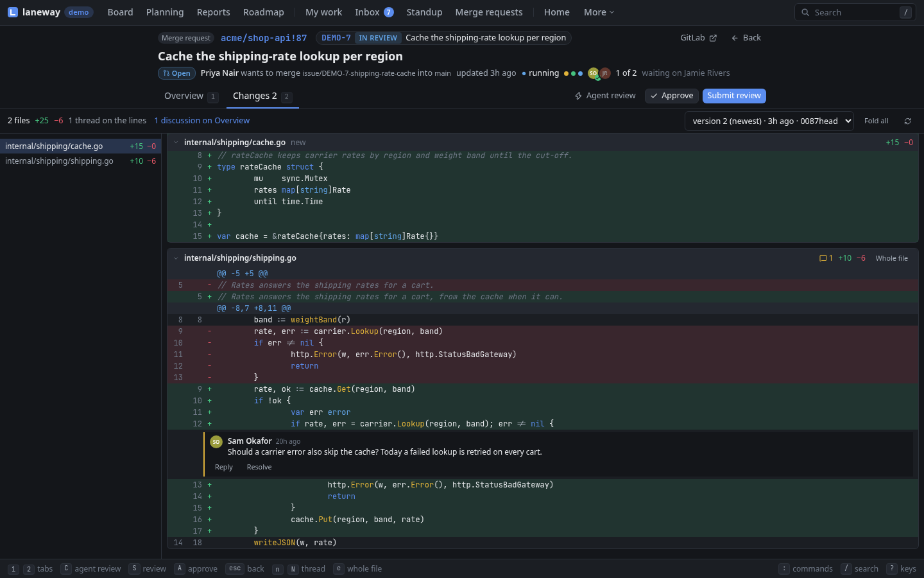Open the GitLab external link icon

[x=713, y=38]
